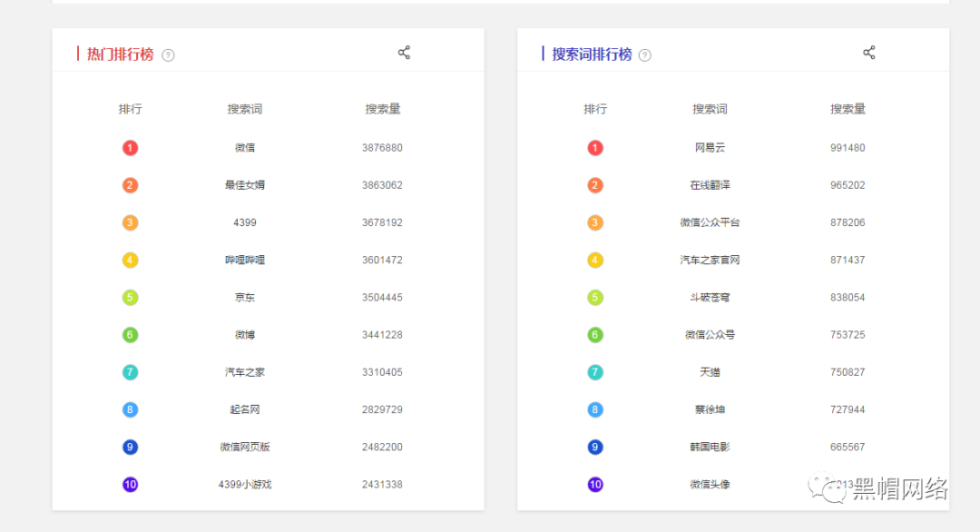980x532 pixels.
Task: Click rank 1 badge beside 网易云
Action: 595,148
